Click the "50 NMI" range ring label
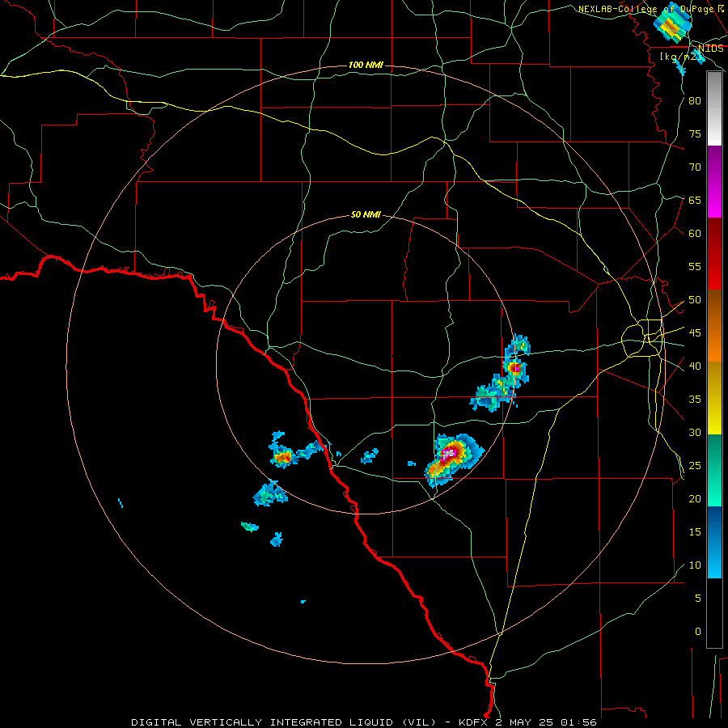This screenshot has width=728, height=728. coord(366,214)
